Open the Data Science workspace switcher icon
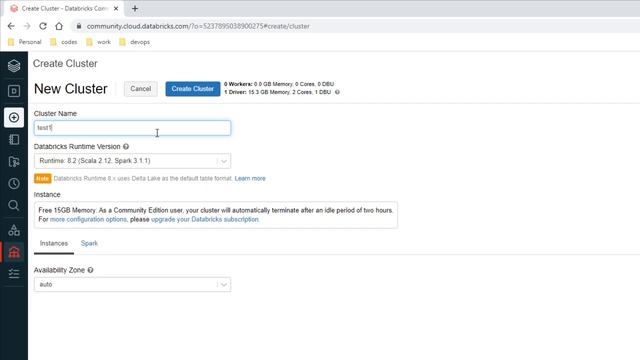640x360 pixels. pyautogui.click(x=14, y=91)
